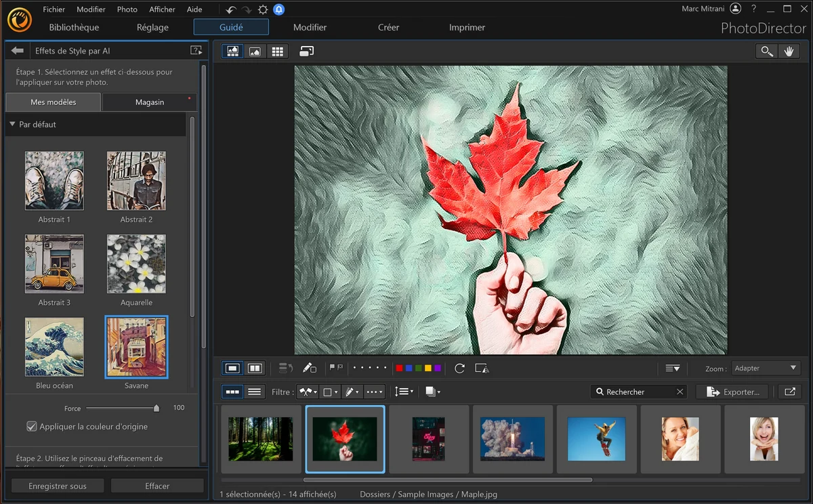This screenshot has width=813, height=504.
Task: Open notifications with the blue bell icon
Action: pos(278,9)
